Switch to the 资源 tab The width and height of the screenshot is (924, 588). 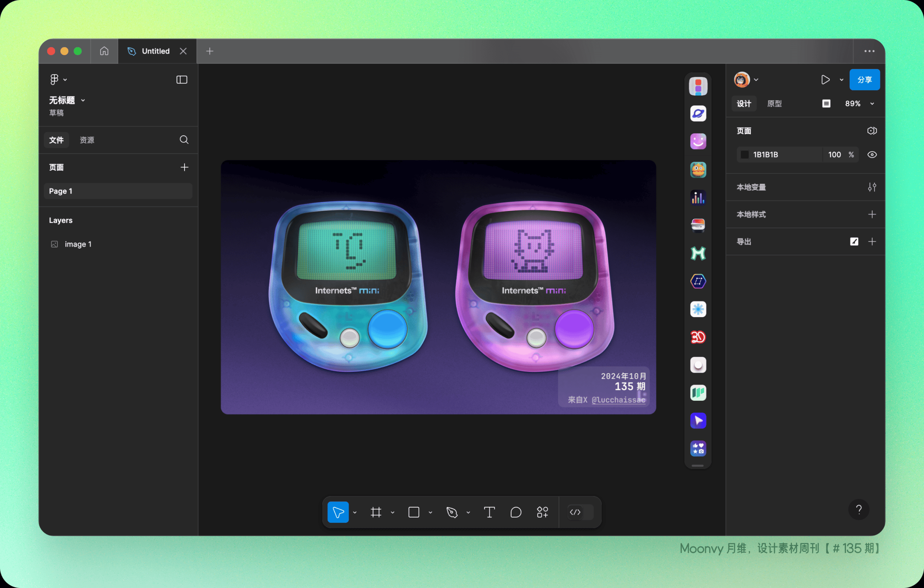click(87, 140)
